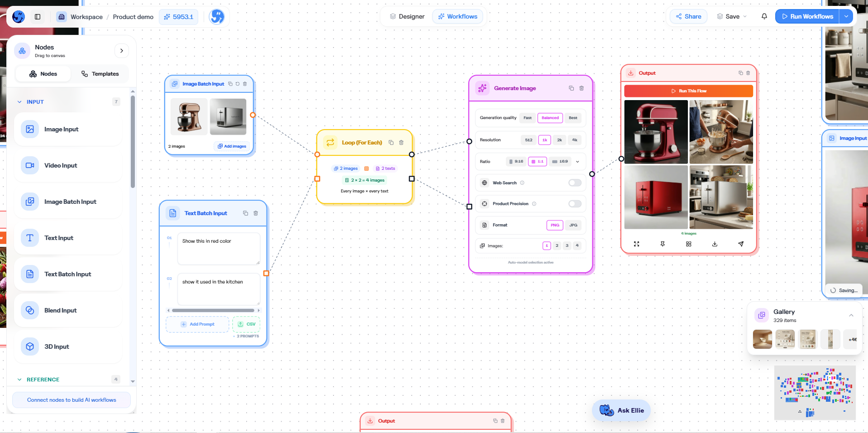Switch to Designer tab
This screenshot has width=868, height=433.
[407, 17]
